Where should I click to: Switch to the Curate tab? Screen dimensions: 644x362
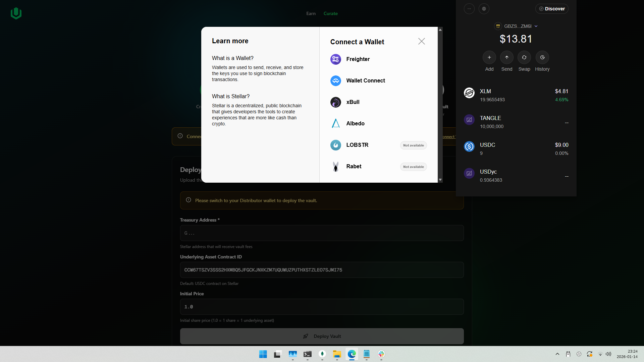coord(330,14)
